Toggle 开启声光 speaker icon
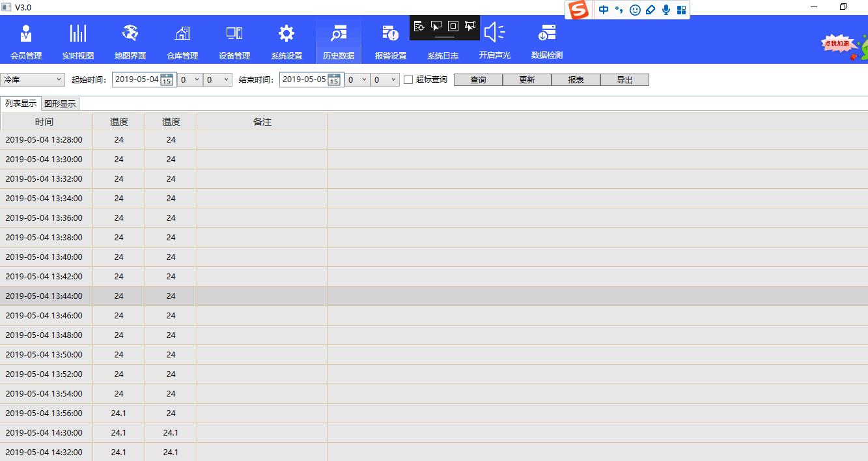 (x=494, y=32)
